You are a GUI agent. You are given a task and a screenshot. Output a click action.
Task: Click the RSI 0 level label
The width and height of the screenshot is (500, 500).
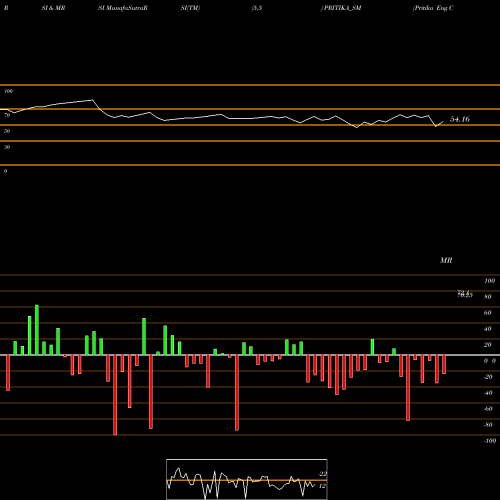[5, 171]
